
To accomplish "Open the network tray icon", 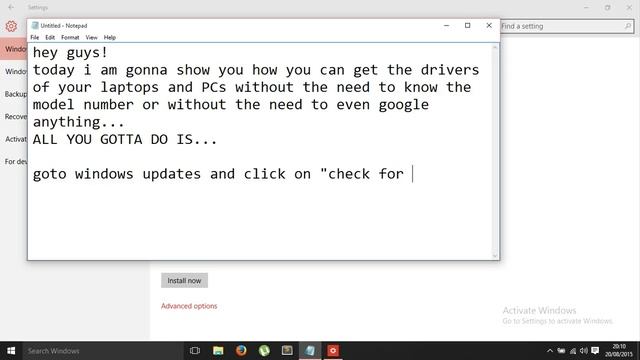I will click(x=573, y=351).
